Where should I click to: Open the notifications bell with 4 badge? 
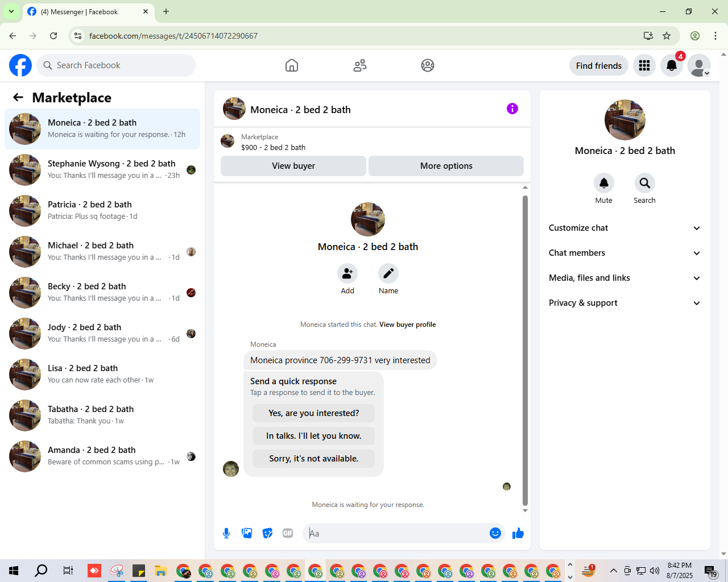672,65
